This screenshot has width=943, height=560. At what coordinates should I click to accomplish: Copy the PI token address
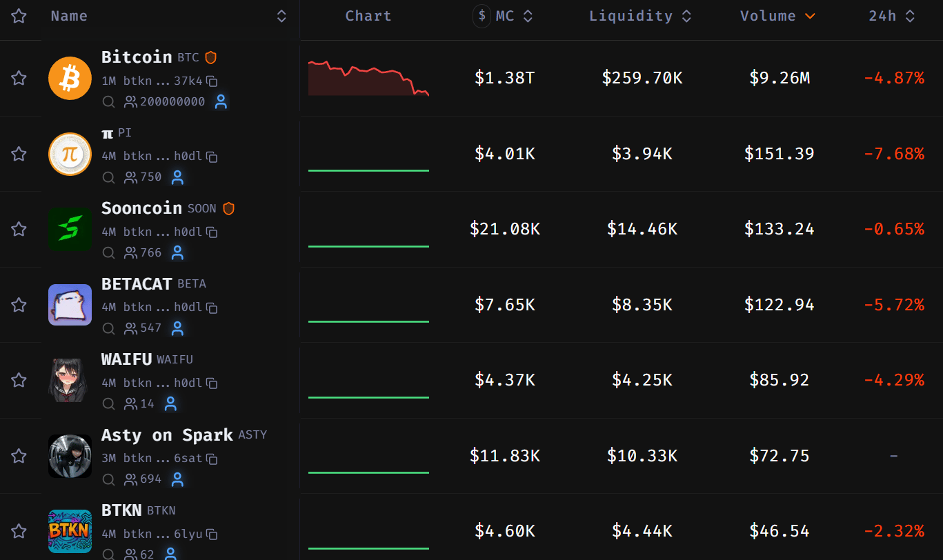click(x=212, y=157)
